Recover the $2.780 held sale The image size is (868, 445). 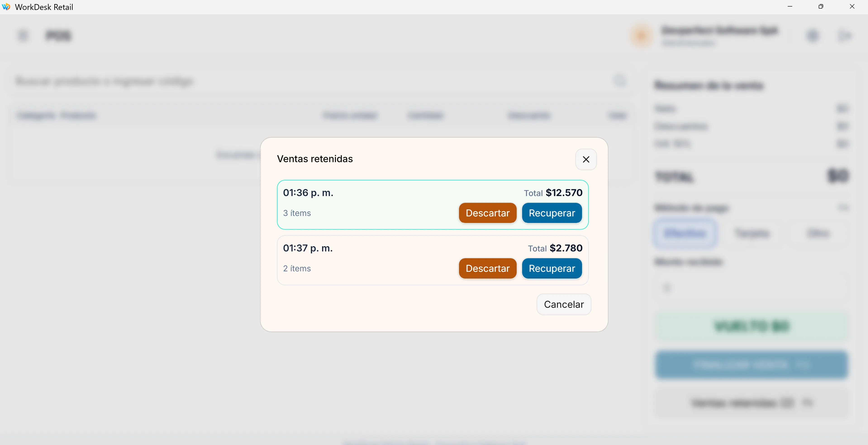point(552,268)
